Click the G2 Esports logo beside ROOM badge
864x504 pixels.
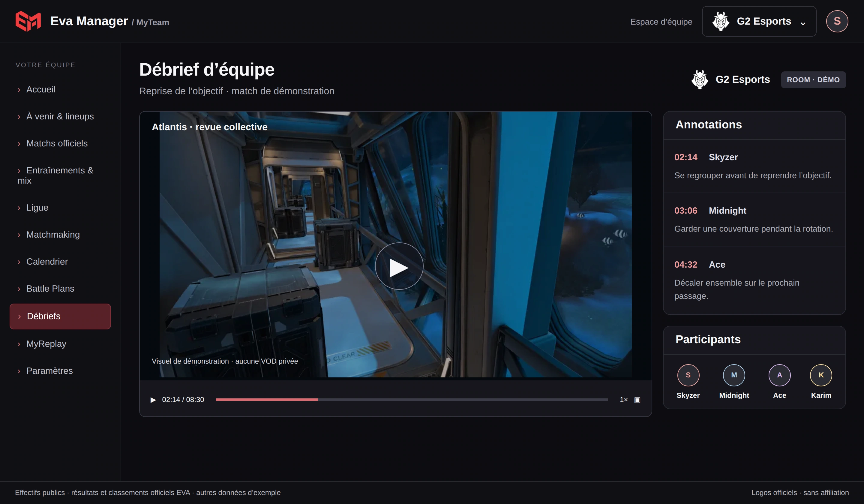pos(699,79)
